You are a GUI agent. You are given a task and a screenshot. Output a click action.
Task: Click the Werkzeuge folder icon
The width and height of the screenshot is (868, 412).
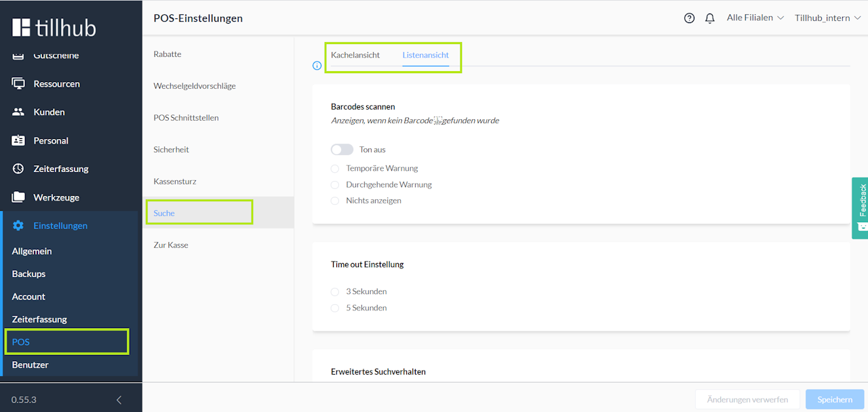[x=19, y=197]
